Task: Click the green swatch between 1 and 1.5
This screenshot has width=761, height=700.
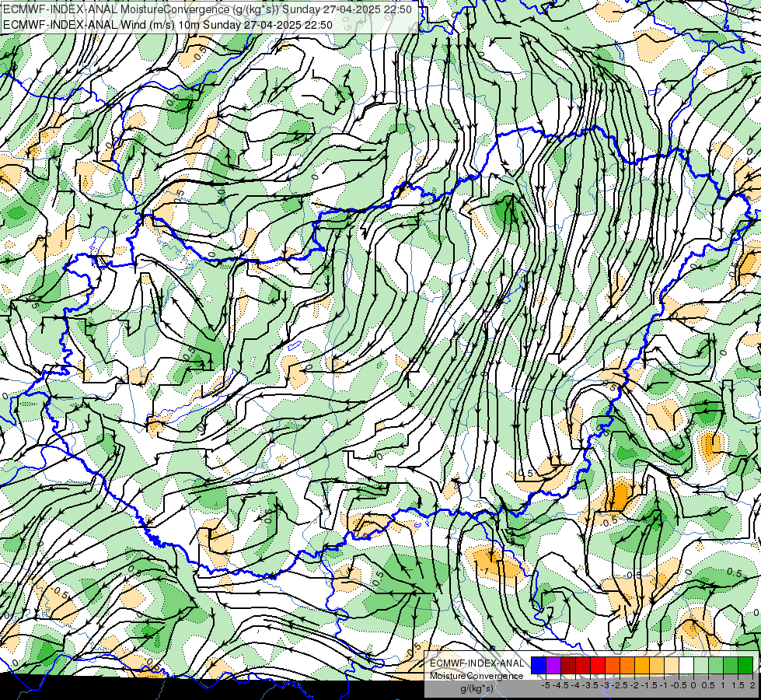Action: point(731,665)
